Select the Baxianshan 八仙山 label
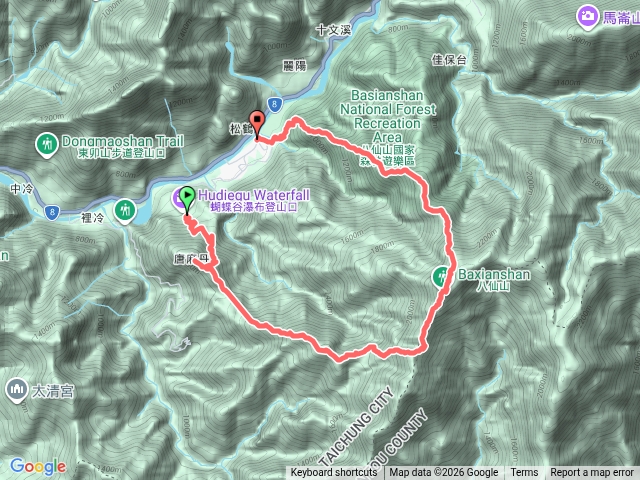Viewport: 640px width, 480px height. tap(494, 279)
